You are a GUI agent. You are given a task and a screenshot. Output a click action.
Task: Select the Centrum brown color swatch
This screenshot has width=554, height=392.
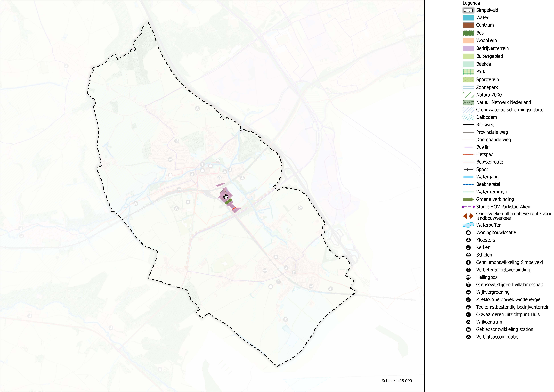pyautogui.click(x=468, y=25)
